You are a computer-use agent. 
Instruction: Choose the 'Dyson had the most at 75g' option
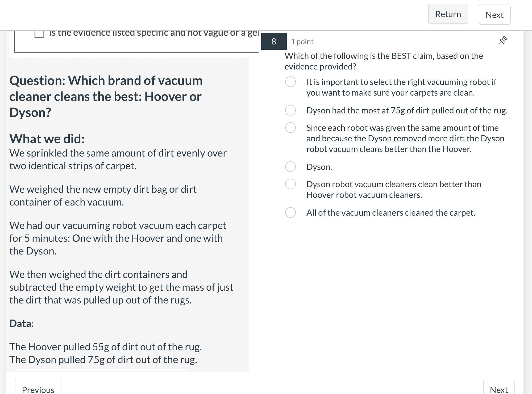tap(290, 110)
